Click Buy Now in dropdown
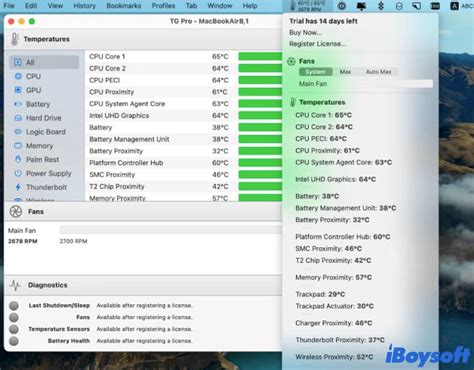The width and height of the screenshot is (474, 370). [305, 33]
